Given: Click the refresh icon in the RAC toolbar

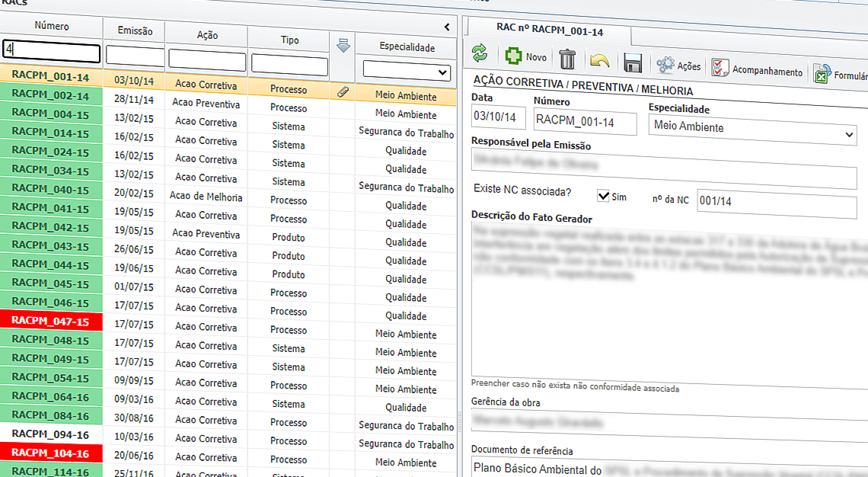Looking at the screenshot, I should pyautogui.click(x=480, y=55).
